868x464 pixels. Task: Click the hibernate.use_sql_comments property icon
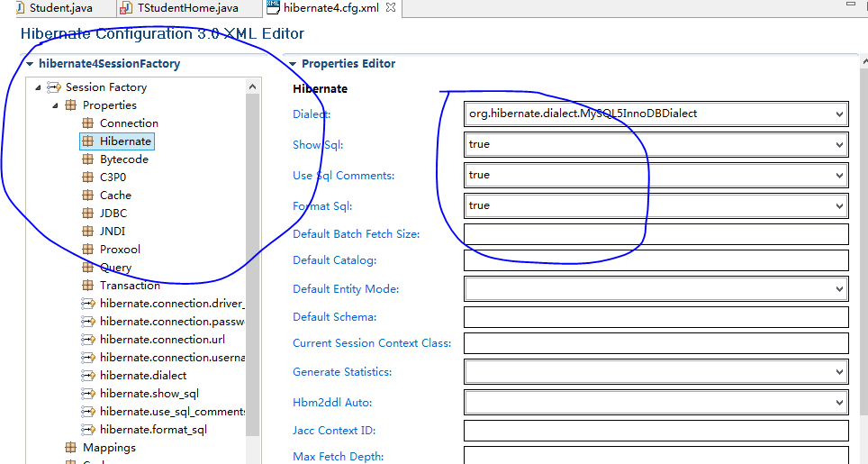[88, 412]
